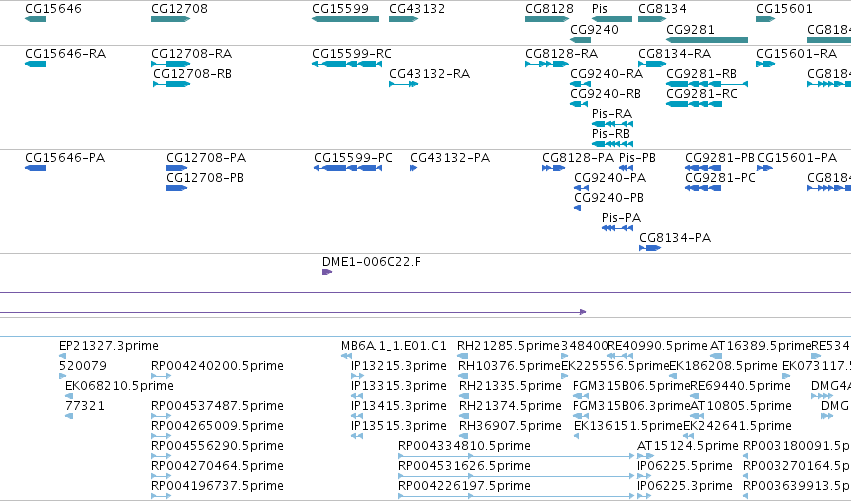851x501 pixels.
Task: Open EST entry 520079
Action: 82,366
